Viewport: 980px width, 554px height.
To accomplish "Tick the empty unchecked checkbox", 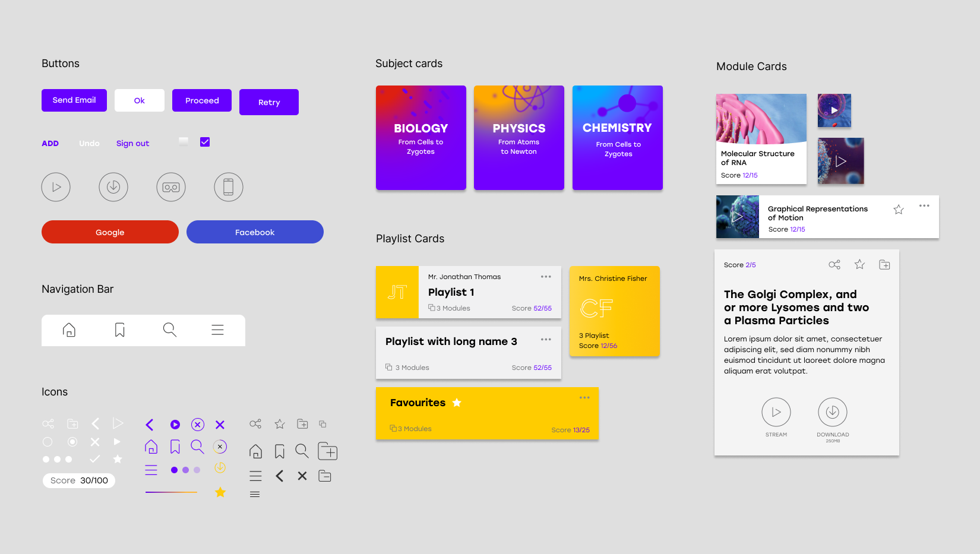I will click(x=184, y=141).
